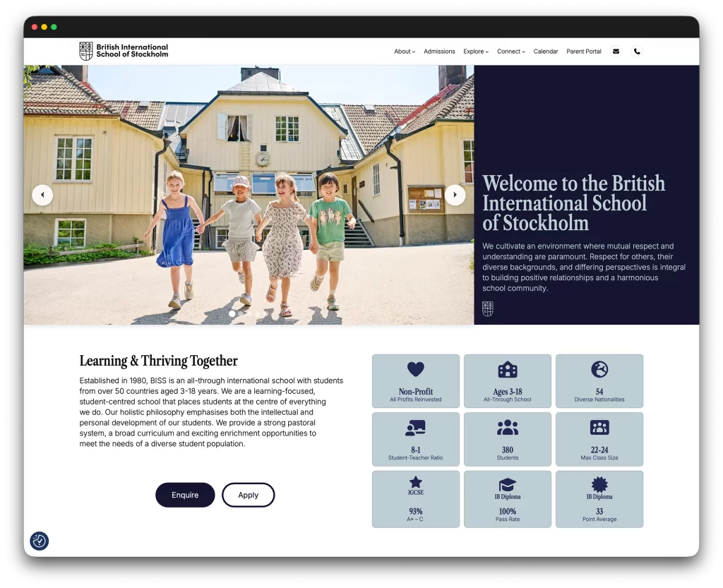The width and height of the screenshot is (723, 588).
Task: Click the Enquire button
Action: 185,495
